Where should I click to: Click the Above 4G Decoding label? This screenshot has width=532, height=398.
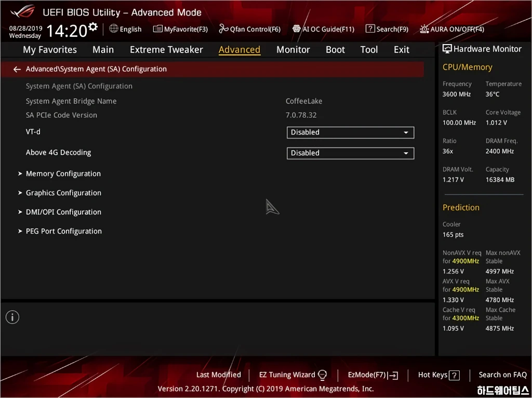click(x=58, y=153)
